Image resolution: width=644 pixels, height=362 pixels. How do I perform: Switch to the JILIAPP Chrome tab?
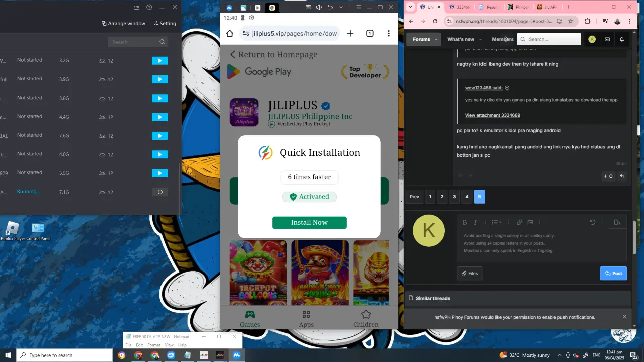click(x=547, y=7)
